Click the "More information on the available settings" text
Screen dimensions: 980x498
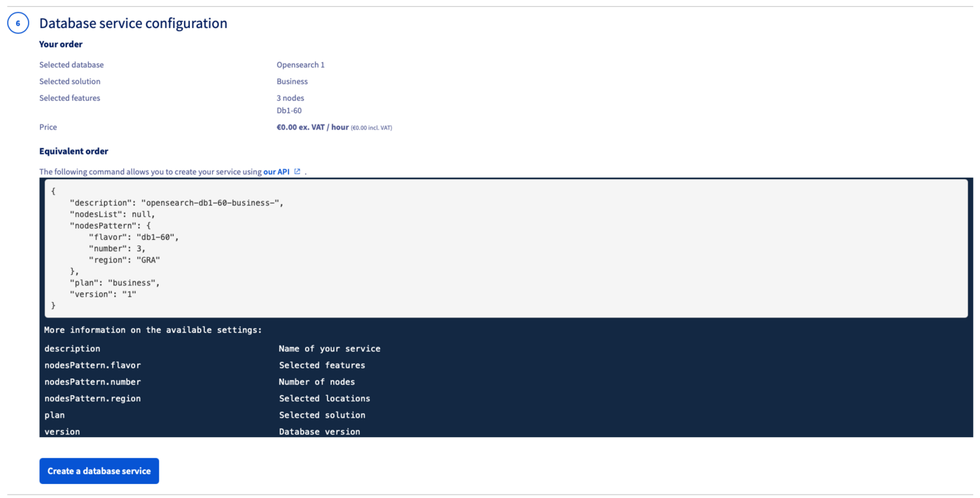[153, 330]
